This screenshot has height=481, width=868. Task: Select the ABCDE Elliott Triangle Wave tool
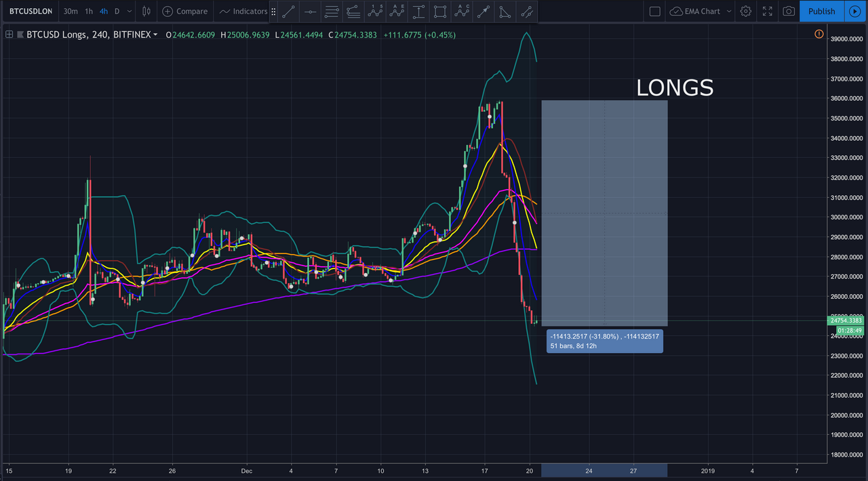pos(397,12)
